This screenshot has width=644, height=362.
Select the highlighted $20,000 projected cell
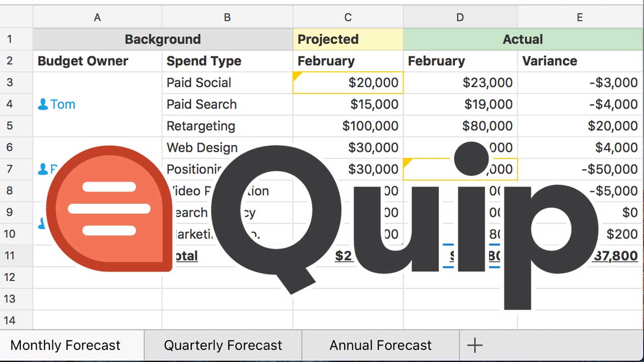pyautogui.click(x=348, y=82)
